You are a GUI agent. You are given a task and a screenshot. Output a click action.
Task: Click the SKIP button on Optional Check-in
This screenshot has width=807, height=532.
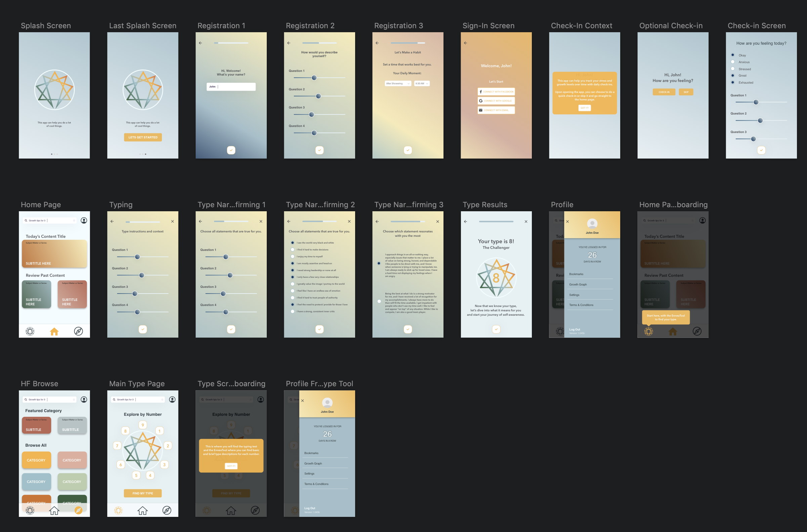tap(686, 92)
